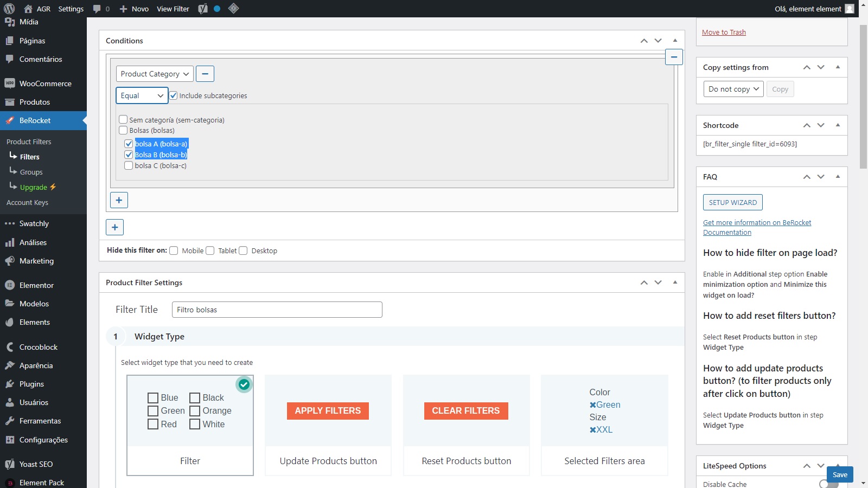Collapse the Conditions panel with its toggle triangle
Image resolution: width=868 pixels, height=488 pixels.
click(x=675, y=41)
